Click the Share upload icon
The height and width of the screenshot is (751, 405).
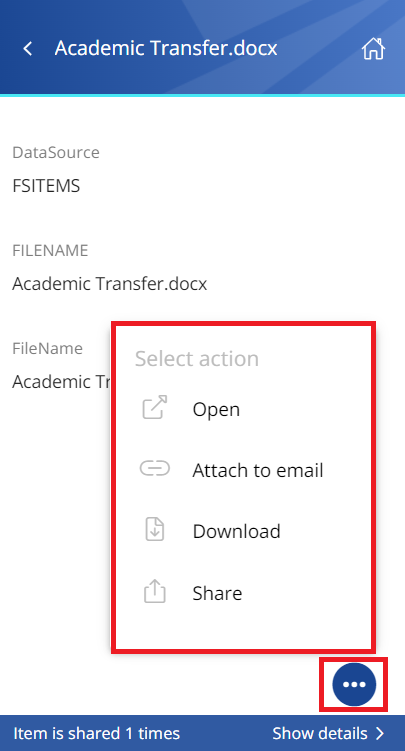click(x=155, y=591)
